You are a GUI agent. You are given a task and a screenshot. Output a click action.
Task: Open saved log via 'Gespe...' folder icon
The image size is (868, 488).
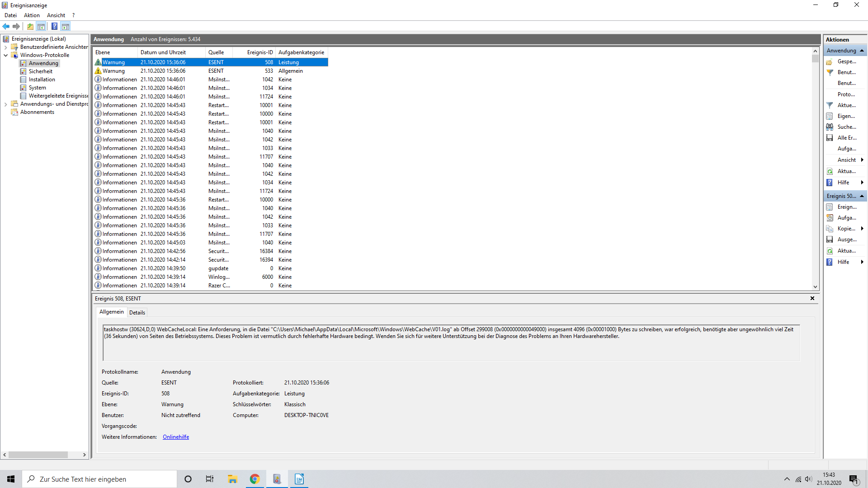(830, 61)
